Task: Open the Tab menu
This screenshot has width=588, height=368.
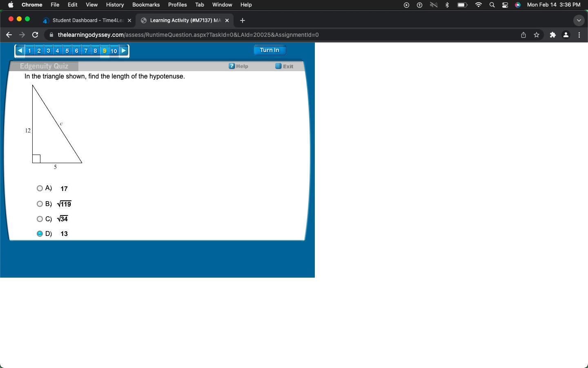Action: pos(200,5)
